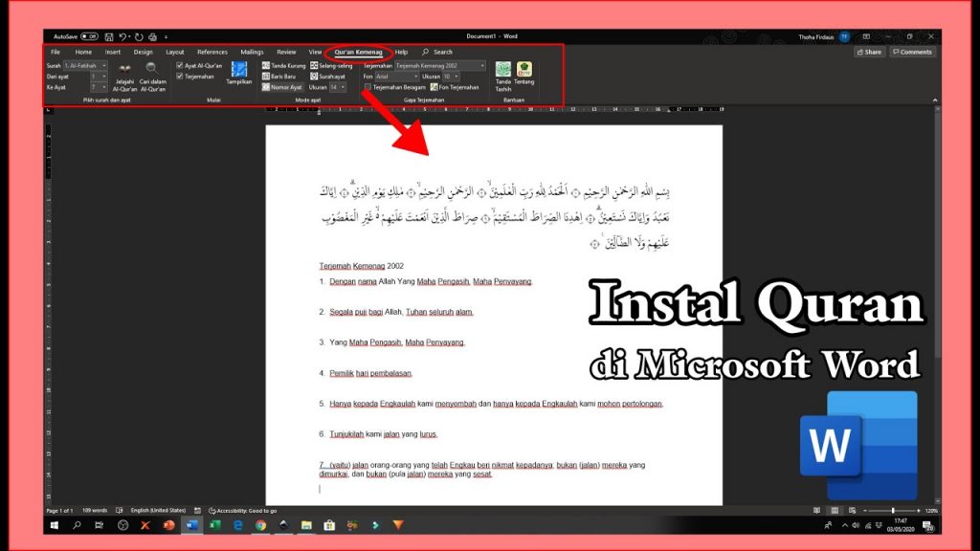Switch to the Home tab
Viewport: 980px width, 551px height.
83,52
